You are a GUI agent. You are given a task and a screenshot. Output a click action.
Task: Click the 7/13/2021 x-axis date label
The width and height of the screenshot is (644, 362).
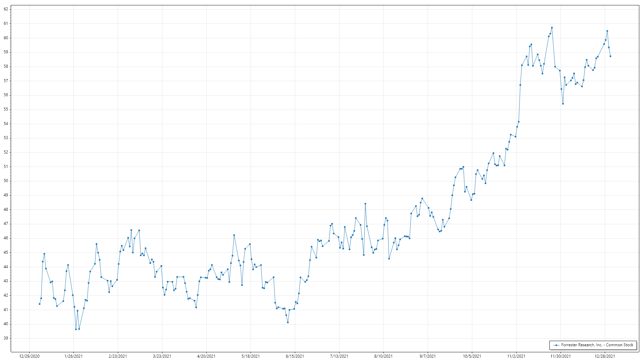339,356
